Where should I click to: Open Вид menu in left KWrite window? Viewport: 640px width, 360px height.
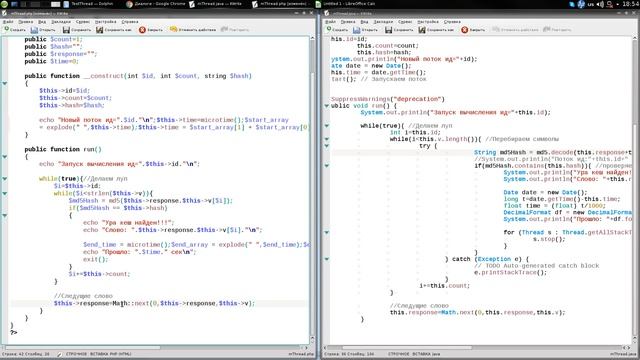tap(42, 22)
